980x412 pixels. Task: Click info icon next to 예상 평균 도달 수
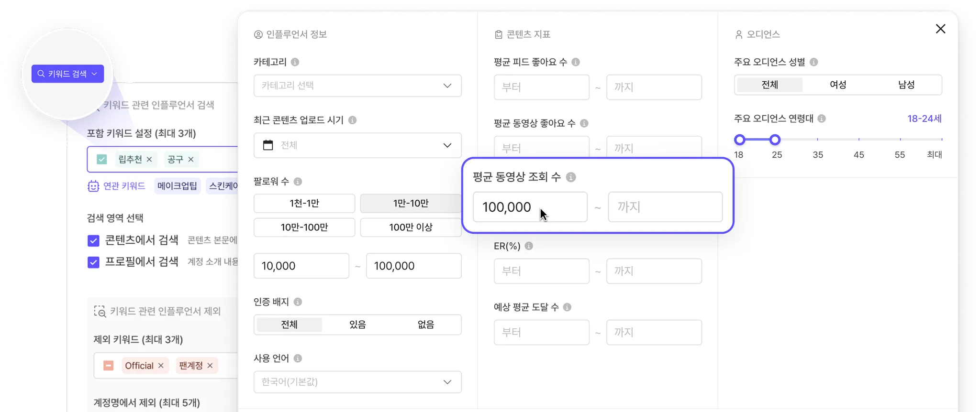(x=567, y=307)
